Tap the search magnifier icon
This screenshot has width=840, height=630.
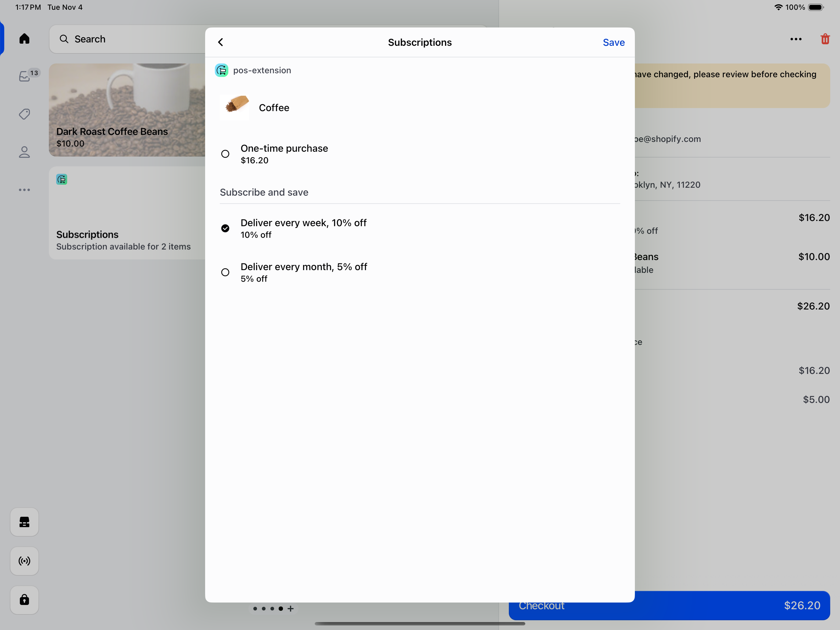(64, 39)
